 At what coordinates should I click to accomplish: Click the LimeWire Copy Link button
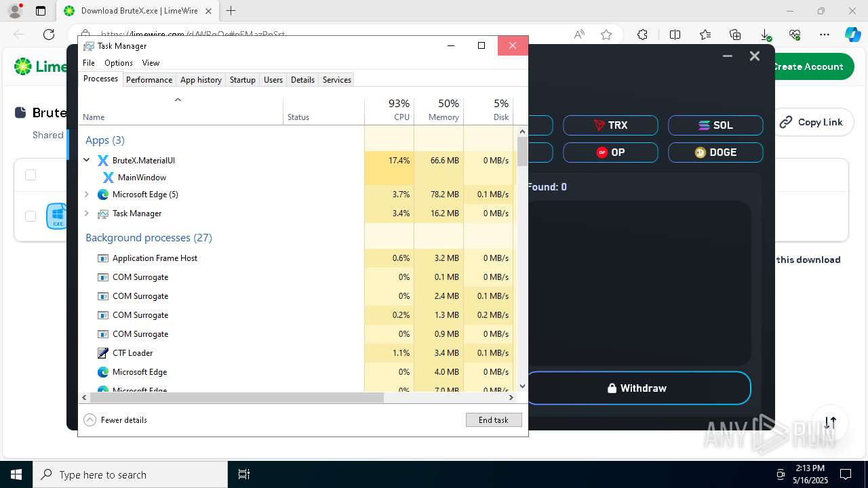[x=811, y=122]
